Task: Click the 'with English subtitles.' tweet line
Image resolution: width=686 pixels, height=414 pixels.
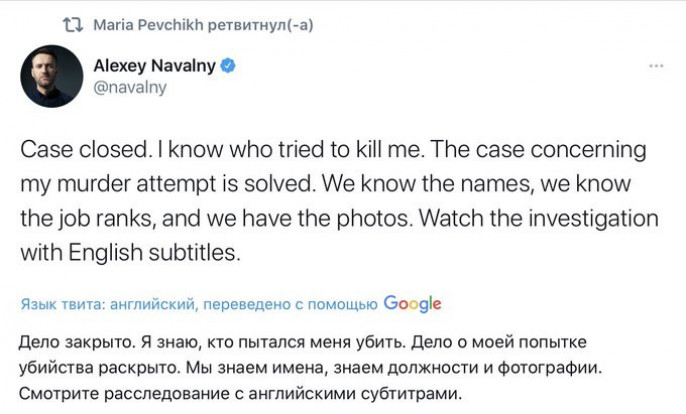Action: click(x=131, y=252)
